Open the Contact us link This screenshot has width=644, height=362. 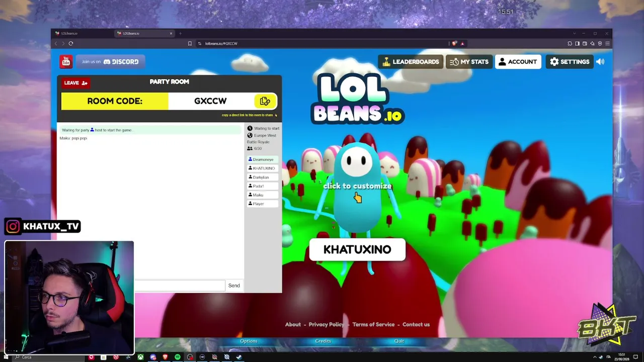(416, 324)
